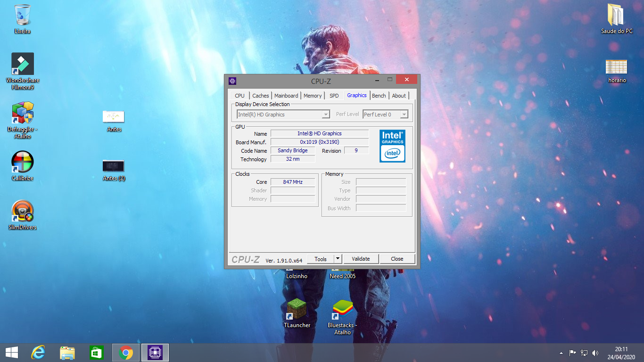This screenshot has height=362, width=644.
Task: Click the empty Memory Size field
Action: pos(381,182)
